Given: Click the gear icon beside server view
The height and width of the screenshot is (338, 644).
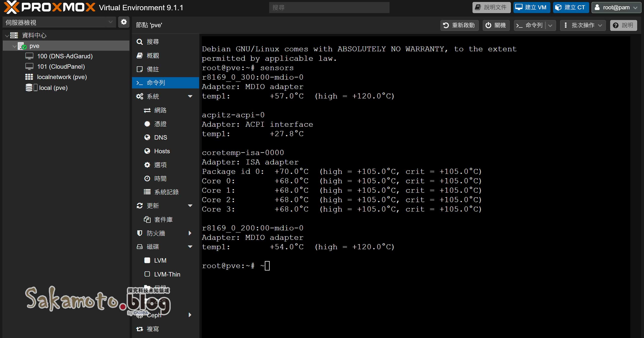Looking at the screenshot, I should coord(124,22).
